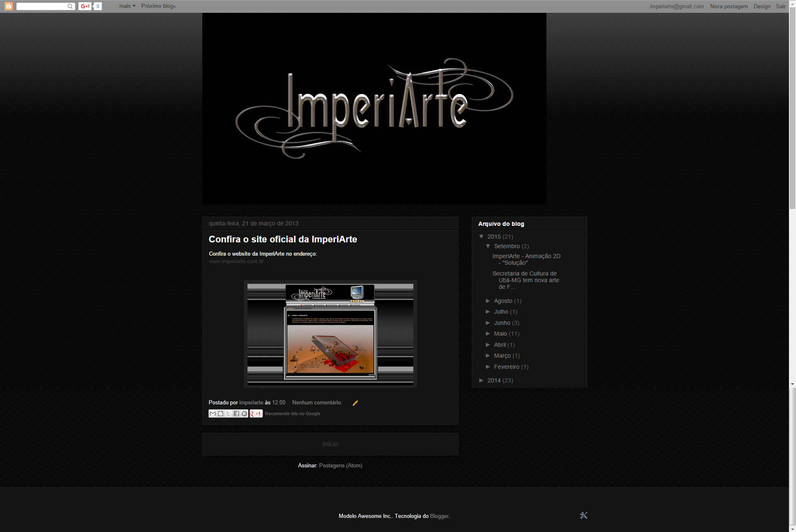Open 'ImperiArte - Animação 2D - Solução' post
Image resolution: width=796 pixels, height=532 pixels.
pos(527,259)
